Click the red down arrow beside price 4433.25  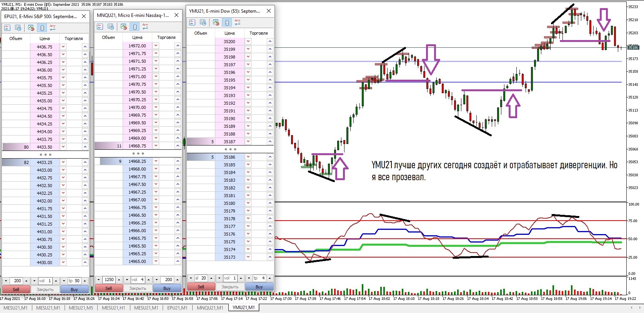tap(63, 162)
